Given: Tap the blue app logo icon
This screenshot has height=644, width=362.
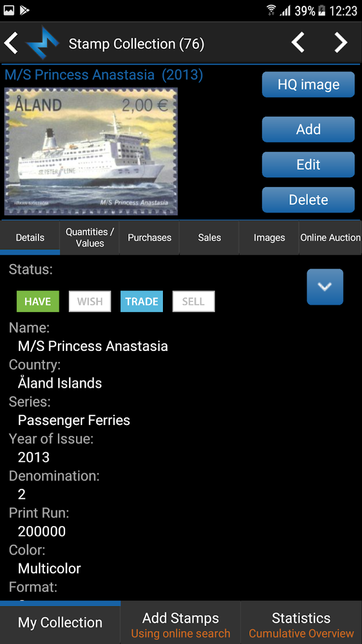Looking at the screenshot, I should coord(42,43).
